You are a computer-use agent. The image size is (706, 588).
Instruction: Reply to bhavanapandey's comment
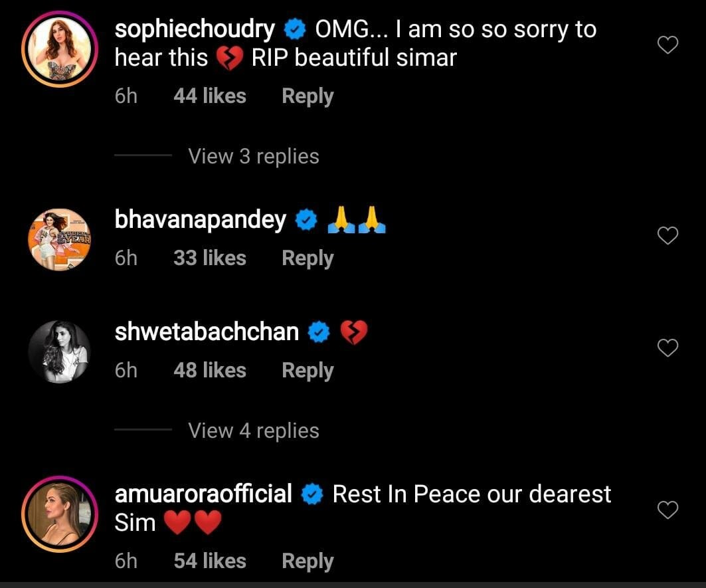click(308, 258)
